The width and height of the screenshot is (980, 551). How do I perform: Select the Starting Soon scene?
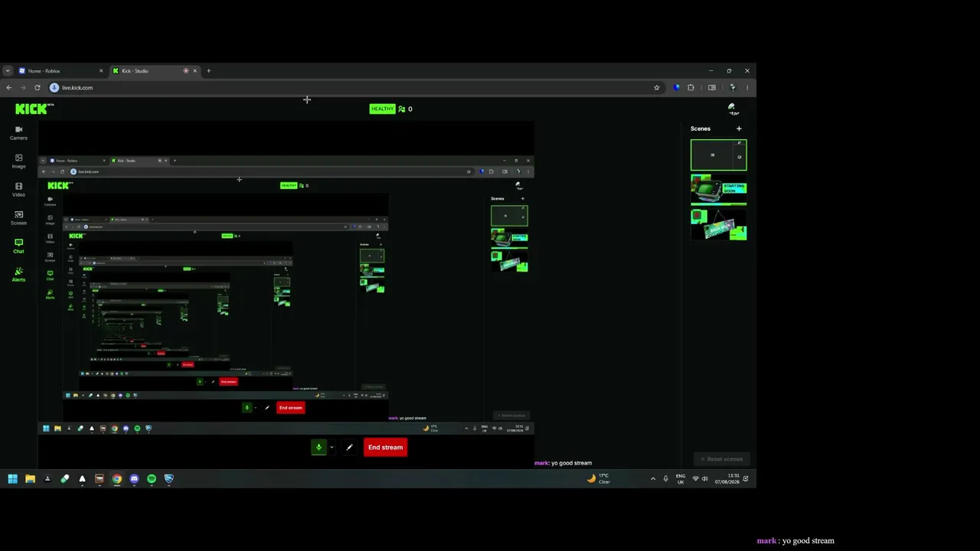(x=719, y=190)
